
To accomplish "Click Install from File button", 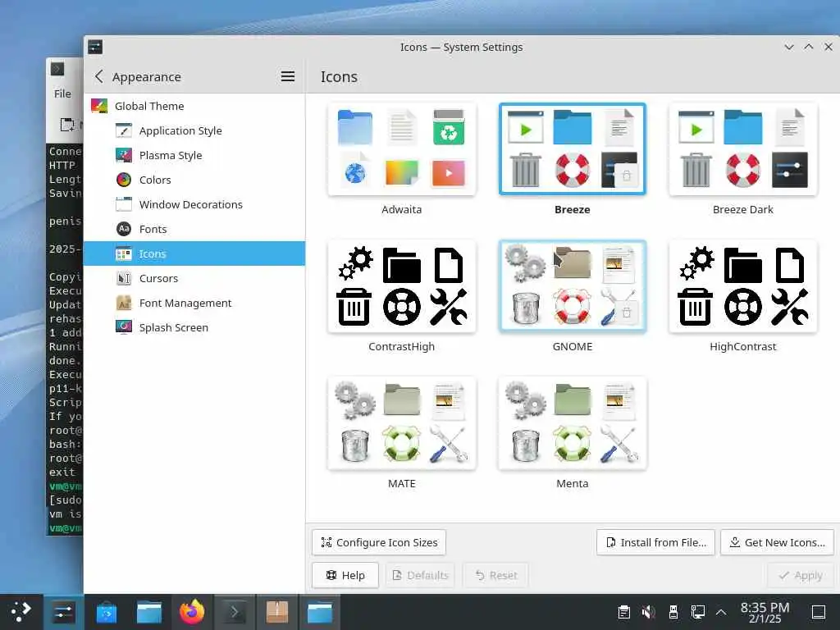I will coord(655,543).
